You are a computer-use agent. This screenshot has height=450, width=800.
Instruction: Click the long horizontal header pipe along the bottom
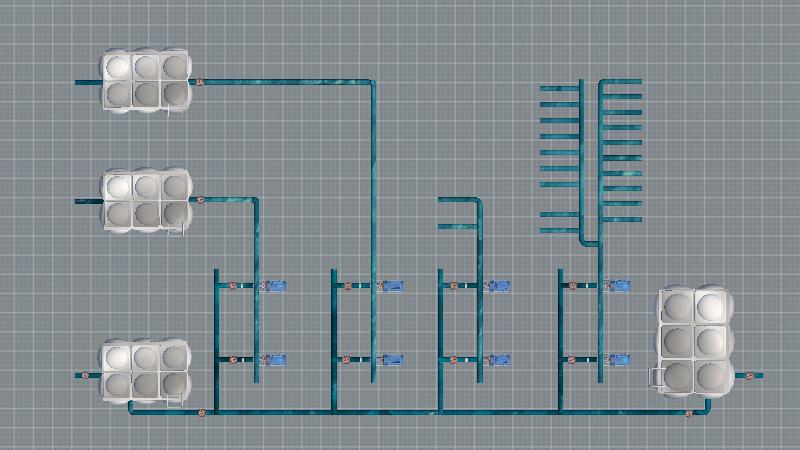[x=450, y=411]
